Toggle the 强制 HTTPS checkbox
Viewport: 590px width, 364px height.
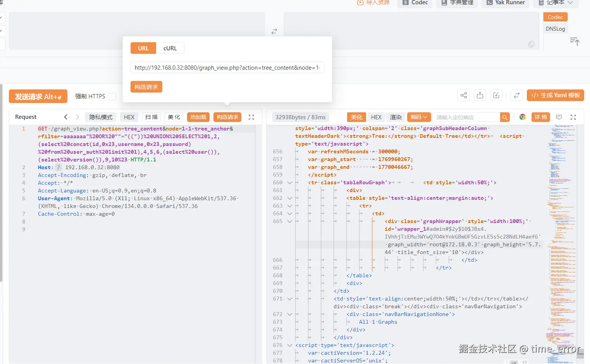112,96
